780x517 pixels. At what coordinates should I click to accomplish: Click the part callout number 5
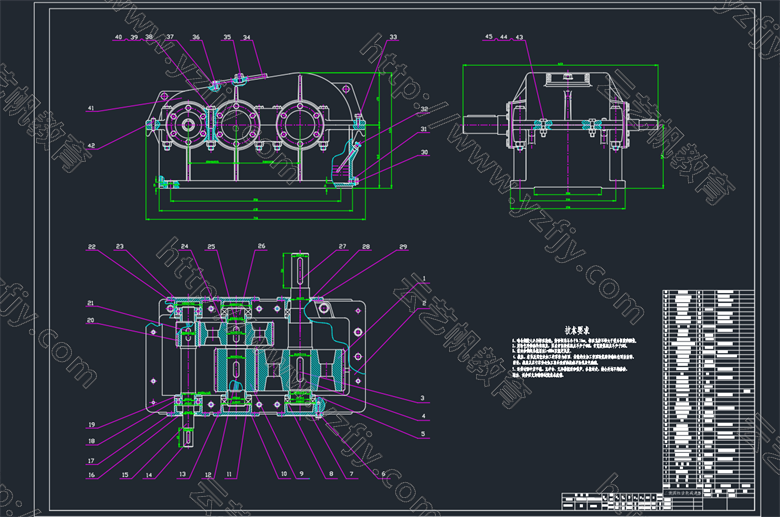click(423, 434)
